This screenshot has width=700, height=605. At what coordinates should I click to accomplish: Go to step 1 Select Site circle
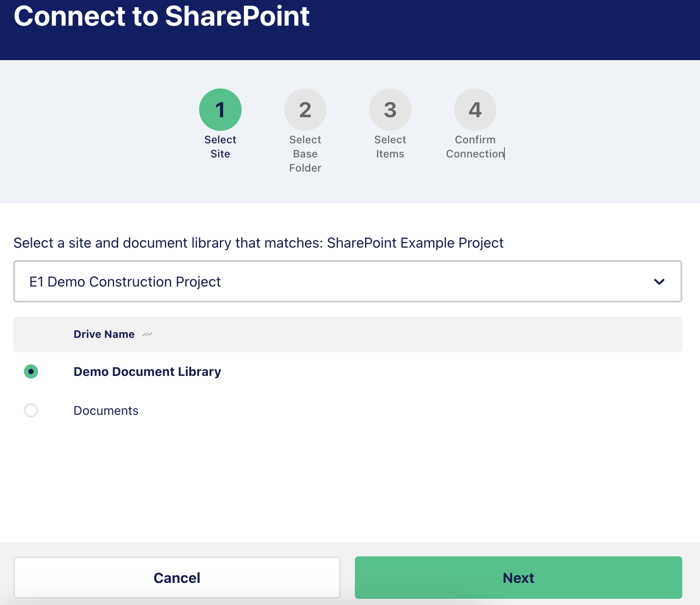[x=220, y=110]
